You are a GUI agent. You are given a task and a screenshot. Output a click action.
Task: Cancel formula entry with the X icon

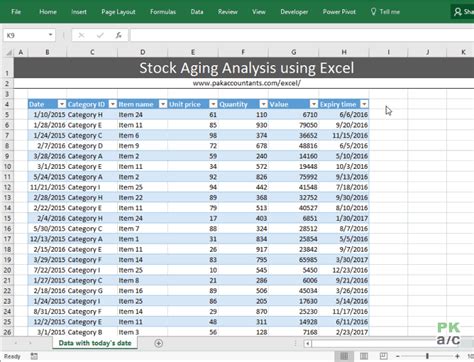click(81, 35)
